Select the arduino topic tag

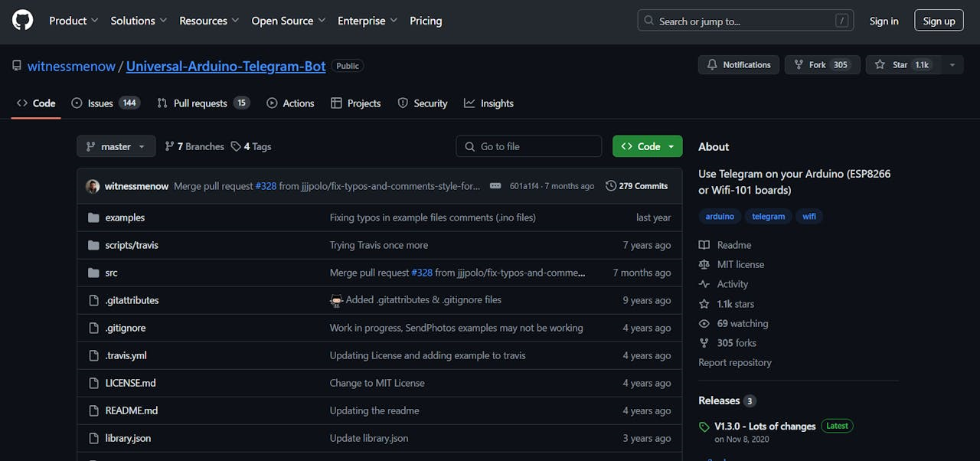[720, 217]
